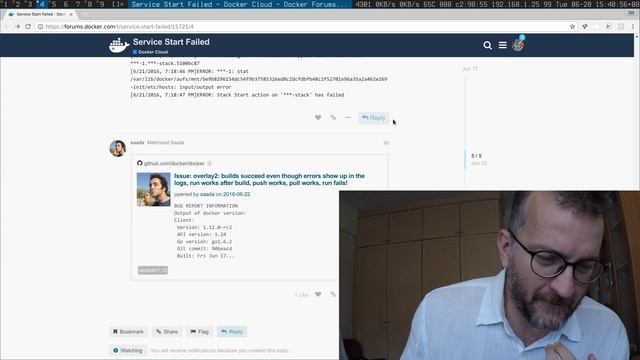
Task: Reply to the first post
Action: (373, 118)
